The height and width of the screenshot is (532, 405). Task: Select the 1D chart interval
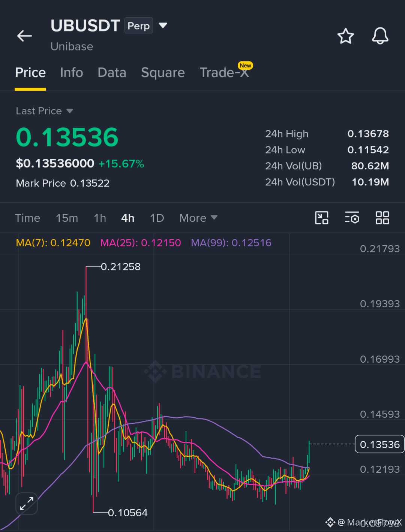click(157, 218)
